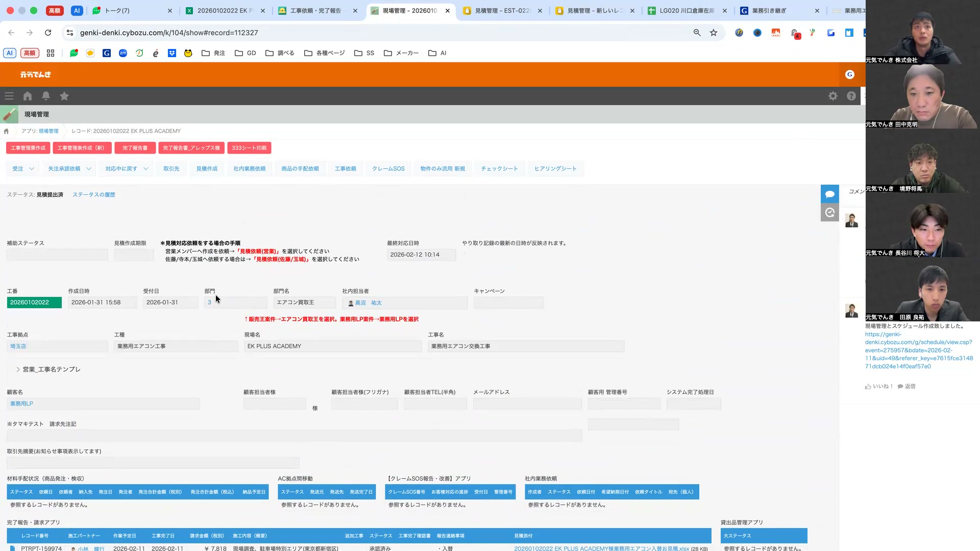Open the comments speech bubble panel

(830, 194)
